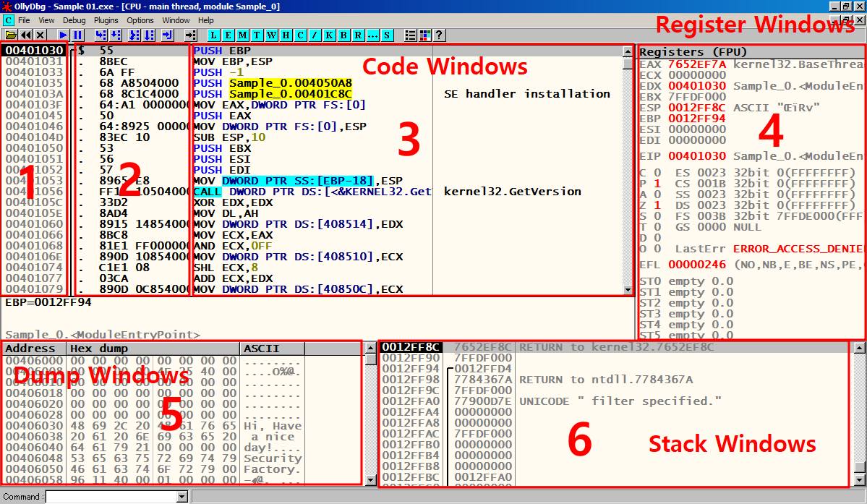Click the kernel32.GetVersion comment

point(512,191)
